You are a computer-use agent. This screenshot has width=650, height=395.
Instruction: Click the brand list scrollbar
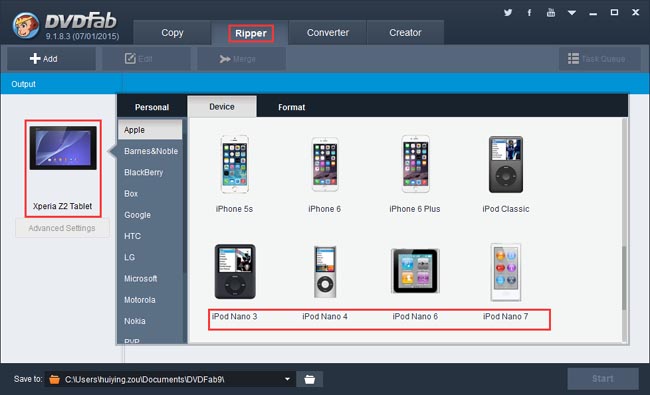point(184,197)
